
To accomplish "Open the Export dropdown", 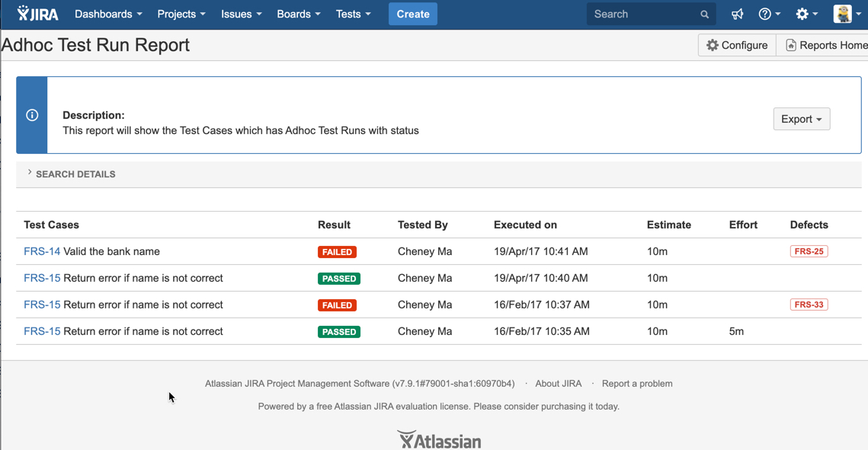I will 801,119.
